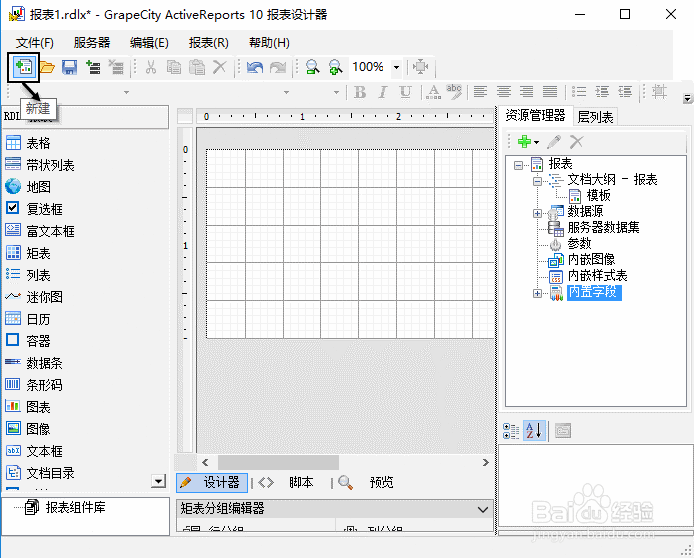Viewport: 694px width, 558px height.
Task: Open the 编辑(E) menu
Action: pos(149,43)
